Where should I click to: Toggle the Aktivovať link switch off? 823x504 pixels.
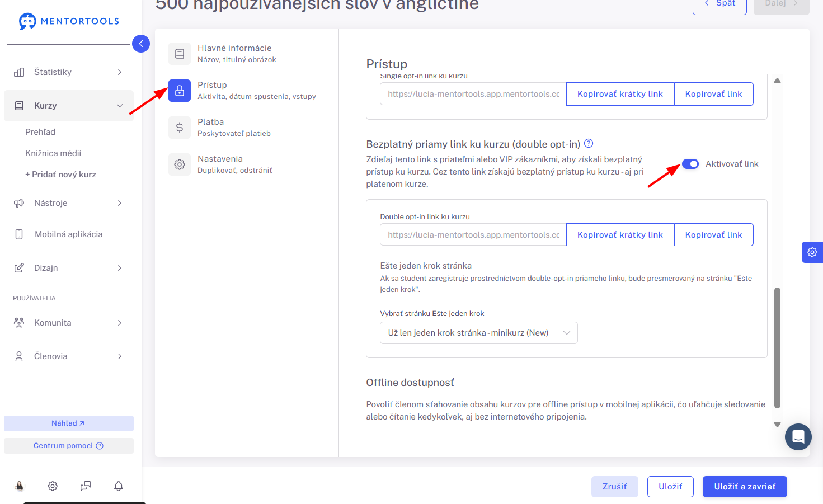tap(690, 164)
